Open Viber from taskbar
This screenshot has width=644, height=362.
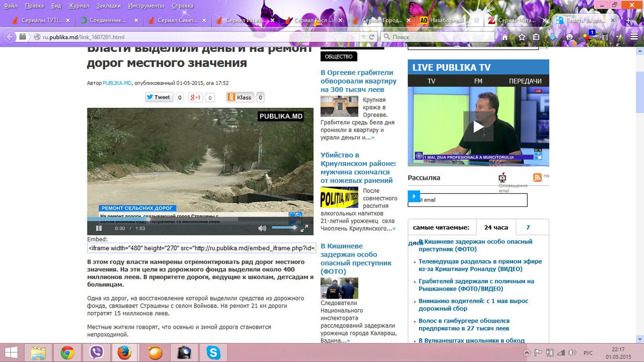pyautogui.click(x=96, y=352)
